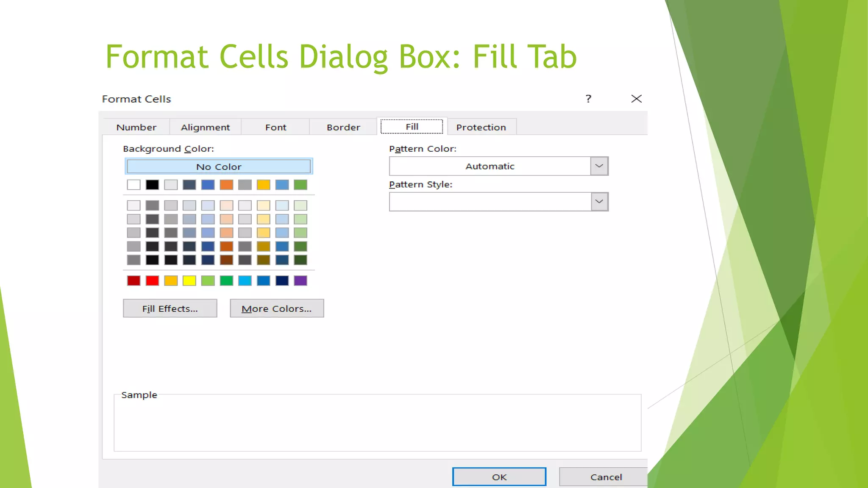Screen dimensions: 868x488
Task: Switch to the Border tab
Action: pos(343,127)
